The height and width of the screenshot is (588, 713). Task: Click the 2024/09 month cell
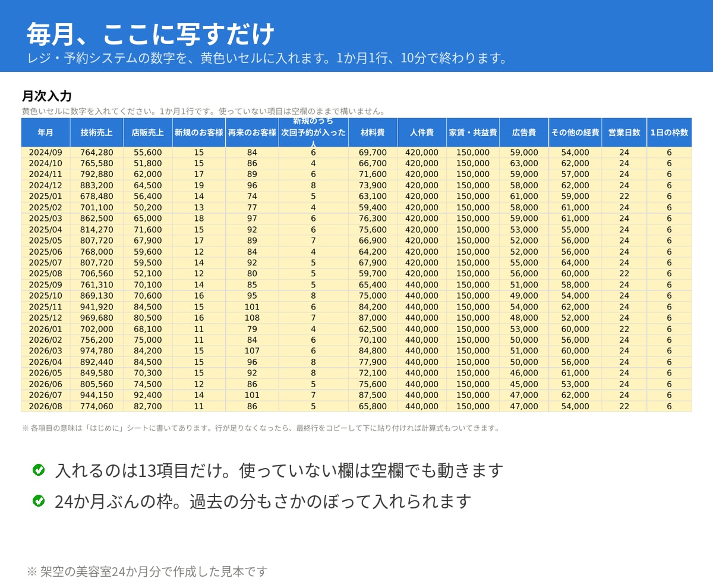(x=46, y=153)
